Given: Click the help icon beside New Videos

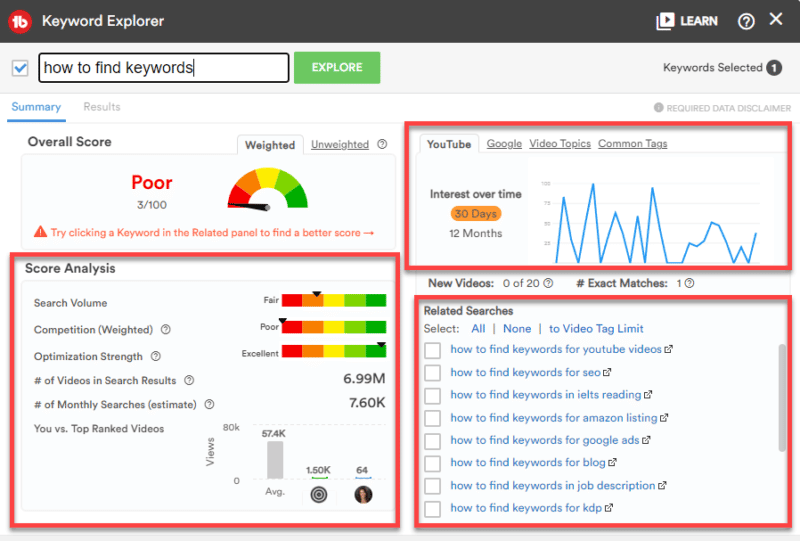Looking at the screenshot, I should (548, 283).
